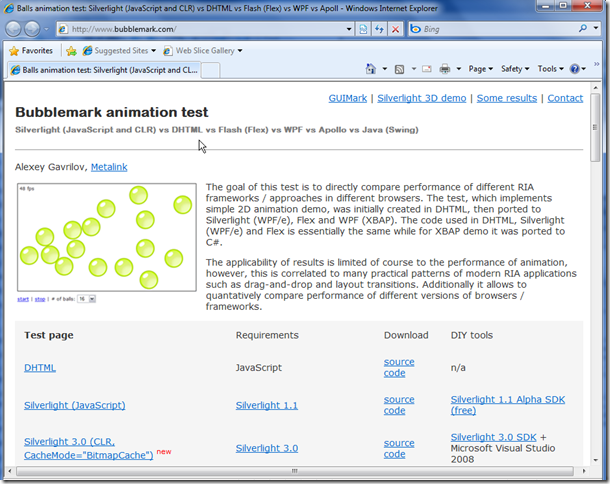Open Suggested Sites dropdown
Image resolution: width=610 pixels, height=484 pixels.
pyautogui.click(x=119, y=51)
